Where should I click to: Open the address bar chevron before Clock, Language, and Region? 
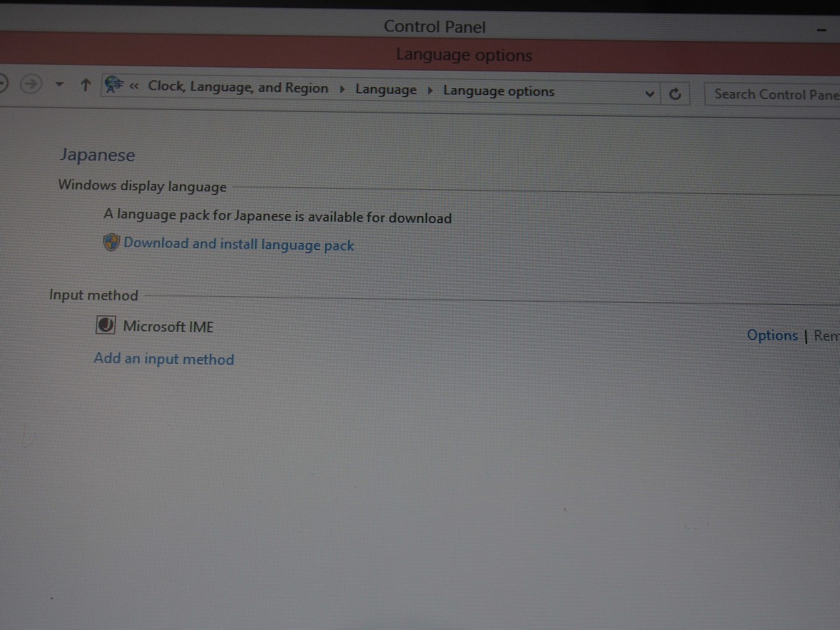click(x=135, y=86)
